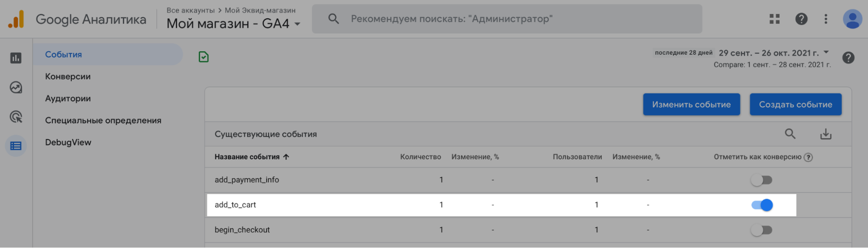Viewport: 868px width, 248px height.
Task: Download the events table with the download icon
Action: (826, 134)
